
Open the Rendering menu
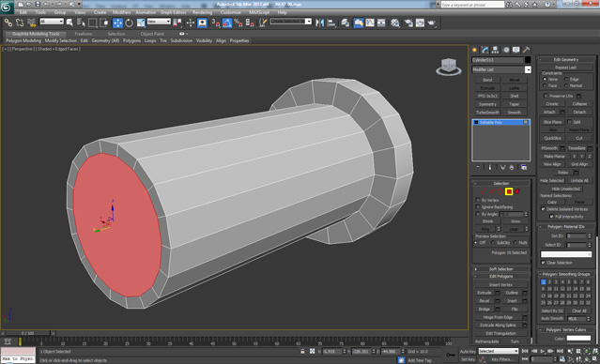(202, 12)
